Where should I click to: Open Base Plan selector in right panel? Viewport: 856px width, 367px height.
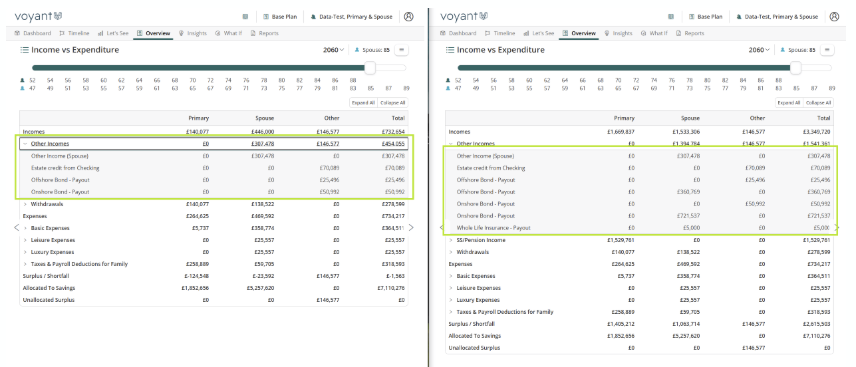coord(706,17)
